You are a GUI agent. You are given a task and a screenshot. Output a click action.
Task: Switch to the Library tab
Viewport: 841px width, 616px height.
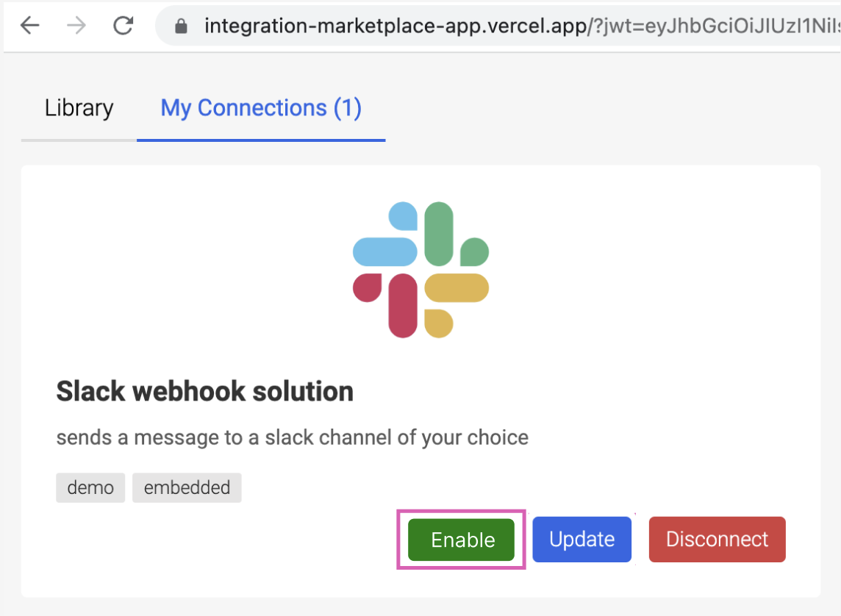[78, 107]
